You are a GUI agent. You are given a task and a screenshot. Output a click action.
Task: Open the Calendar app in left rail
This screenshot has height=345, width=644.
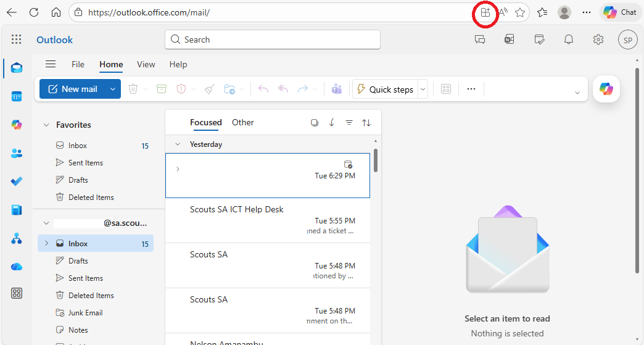click(17, 96)
